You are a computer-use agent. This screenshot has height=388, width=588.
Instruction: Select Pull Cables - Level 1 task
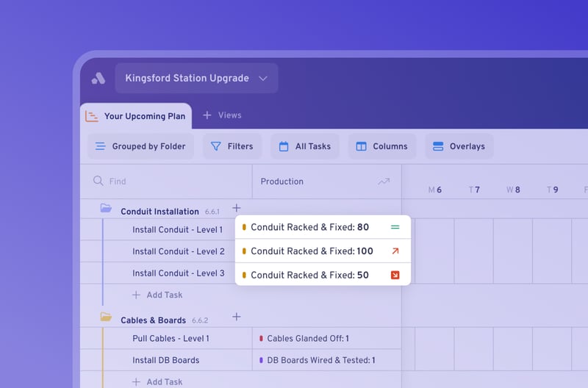pos(171,339)
